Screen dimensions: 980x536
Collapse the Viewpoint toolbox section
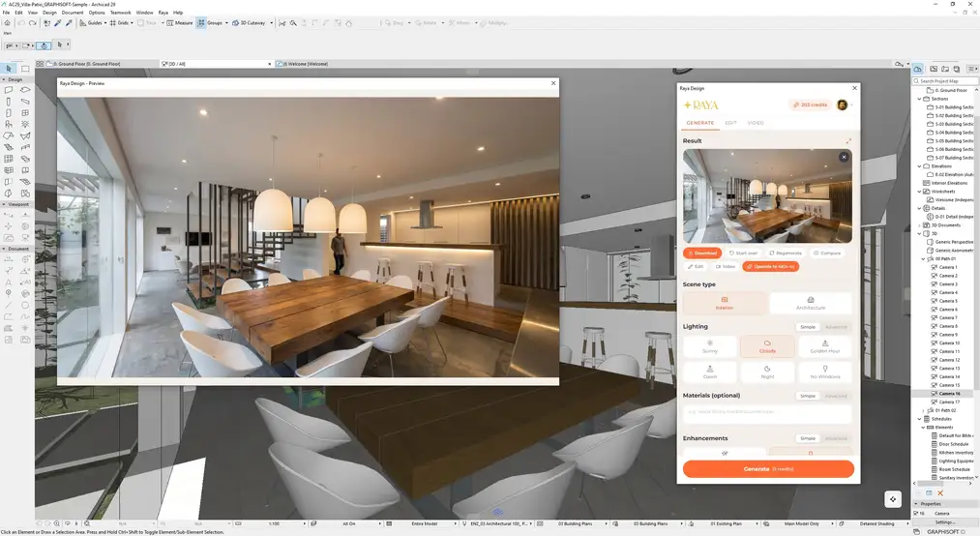(5, 204)
